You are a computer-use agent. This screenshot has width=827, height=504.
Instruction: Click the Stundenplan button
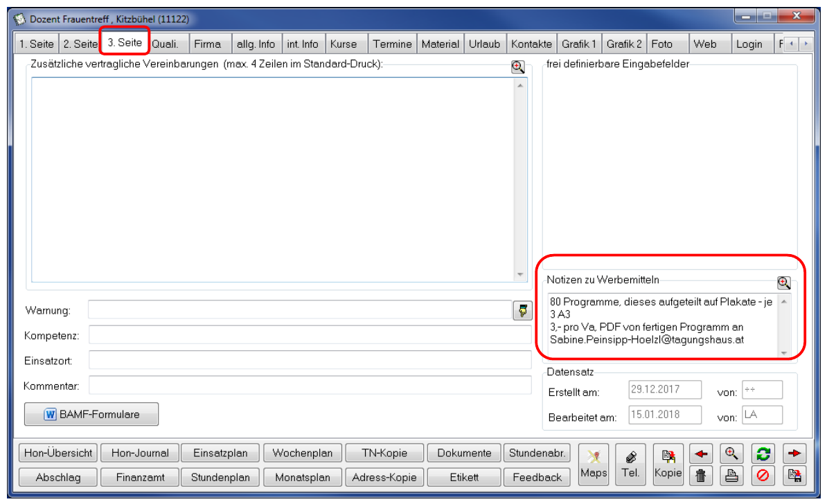point(220,477)
